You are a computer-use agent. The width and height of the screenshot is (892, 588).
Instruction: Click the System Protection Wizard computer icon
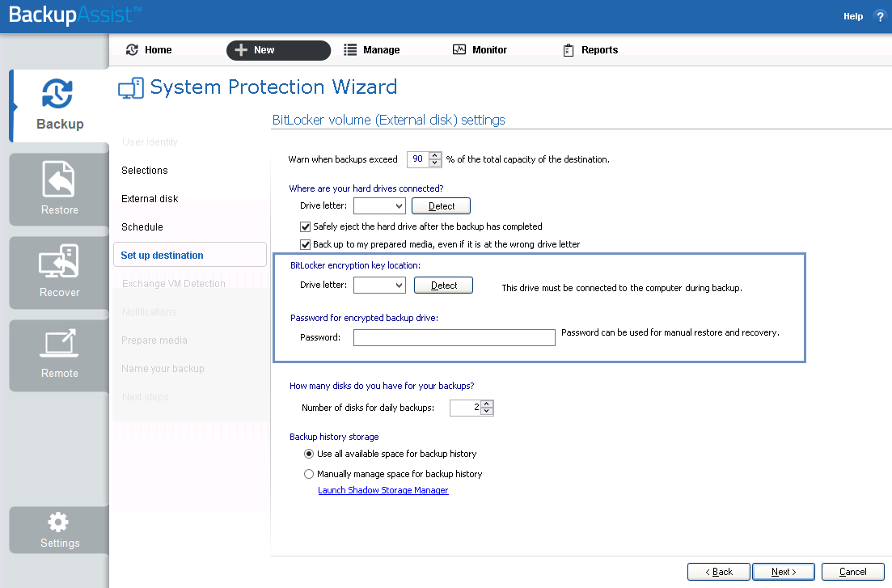click(x=131, y=88)
